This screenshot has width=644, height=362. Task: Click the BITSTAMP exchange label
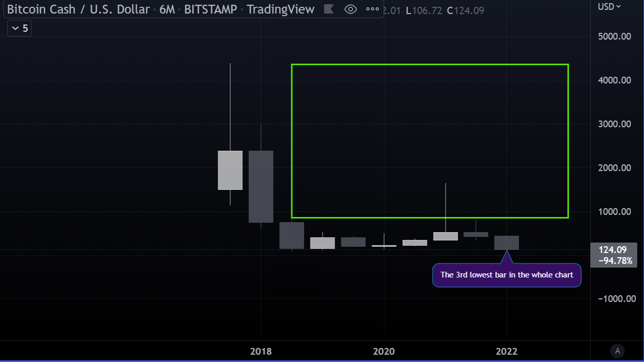(x=210, y=9)
